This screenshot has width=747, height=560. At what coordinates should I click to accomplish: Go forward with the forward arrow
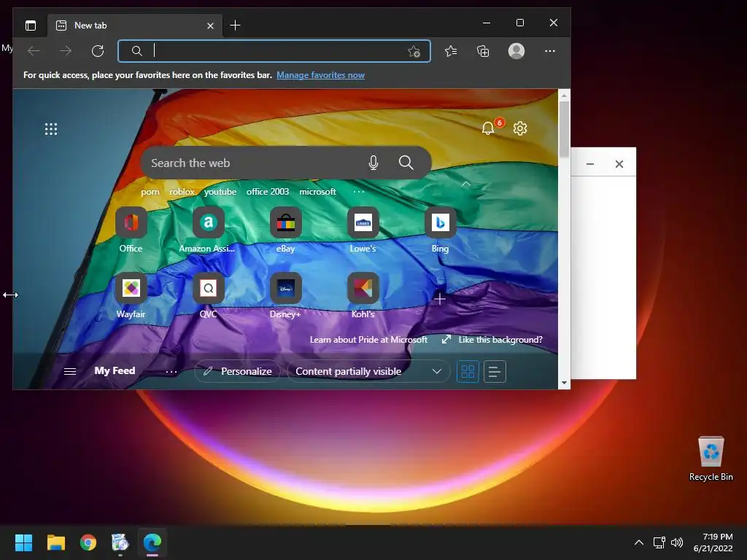[x=66, y=51]
